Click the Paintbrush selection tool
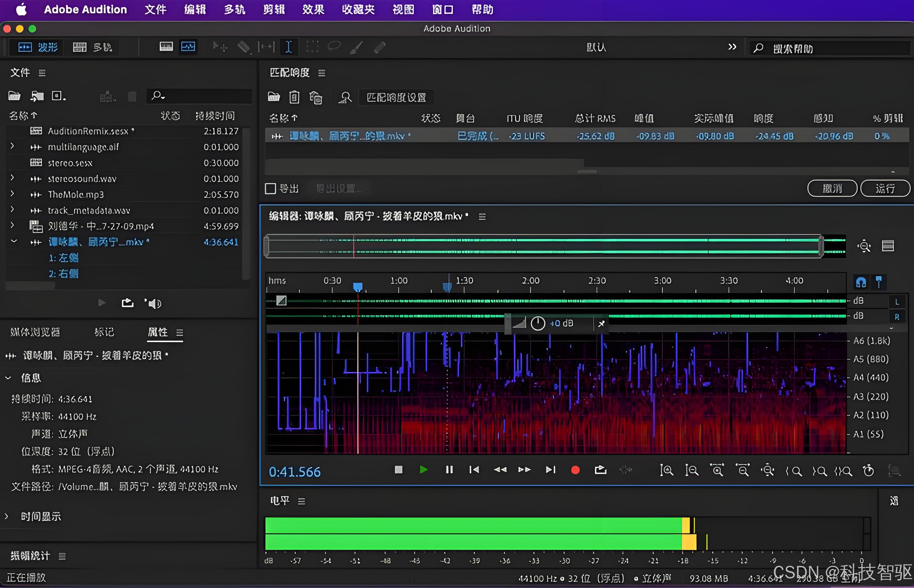Viewport: 914px width, 588px height. click(356, 47)
